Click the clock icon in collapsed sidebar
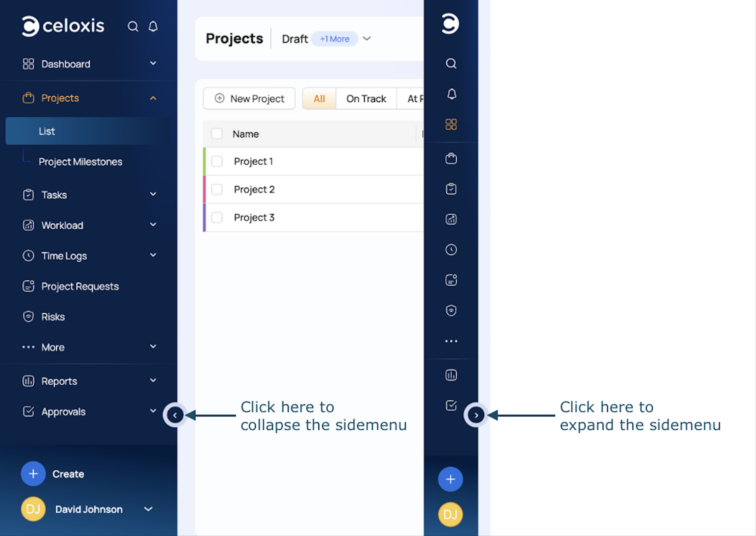The width and height of the screenshot is (756, 536). coord(451,249)
